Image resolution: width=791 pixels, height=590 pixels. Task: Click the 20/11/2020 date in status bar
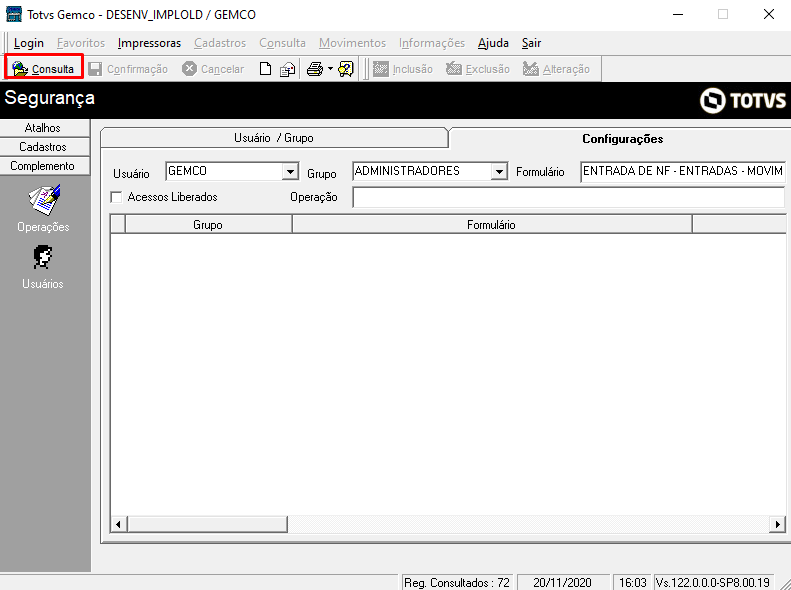click(562, 582)
